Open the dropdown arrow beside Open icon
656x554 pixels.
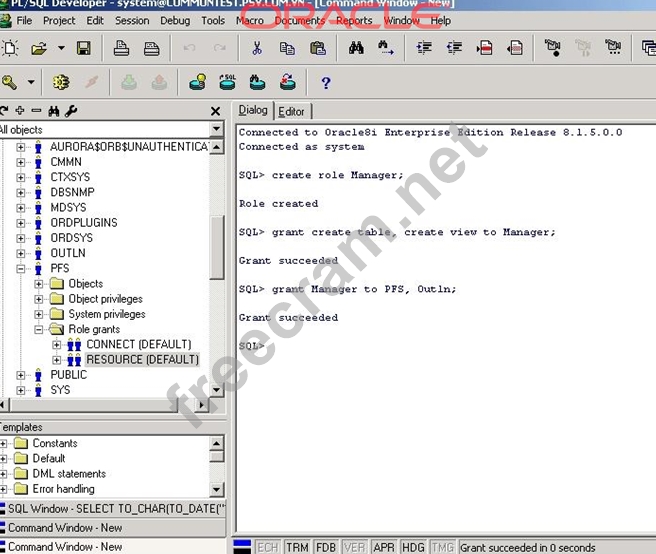pyautogui.click(x=61, y=48)
